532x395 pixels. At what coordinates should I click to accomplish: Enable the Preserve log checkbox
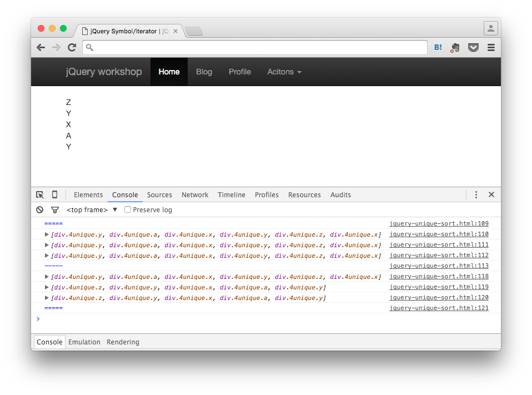[128, 209]
